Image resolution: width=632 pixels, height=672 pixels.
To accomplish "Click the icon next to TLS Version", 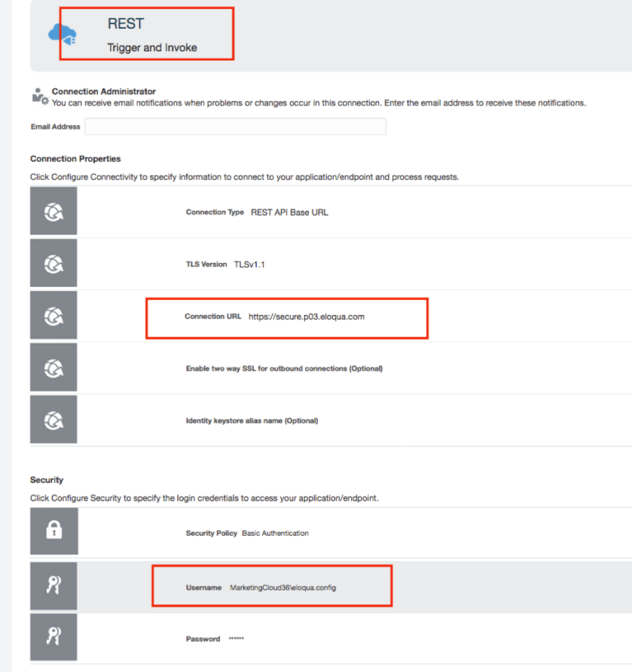I will click(x=53, y=264).
